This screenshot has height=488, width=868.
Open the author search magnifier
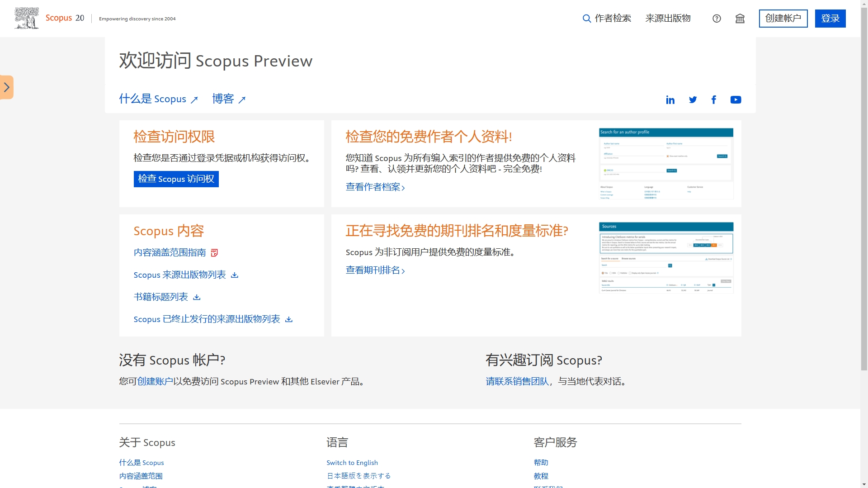pyautogui.click(x=587, y=19)
